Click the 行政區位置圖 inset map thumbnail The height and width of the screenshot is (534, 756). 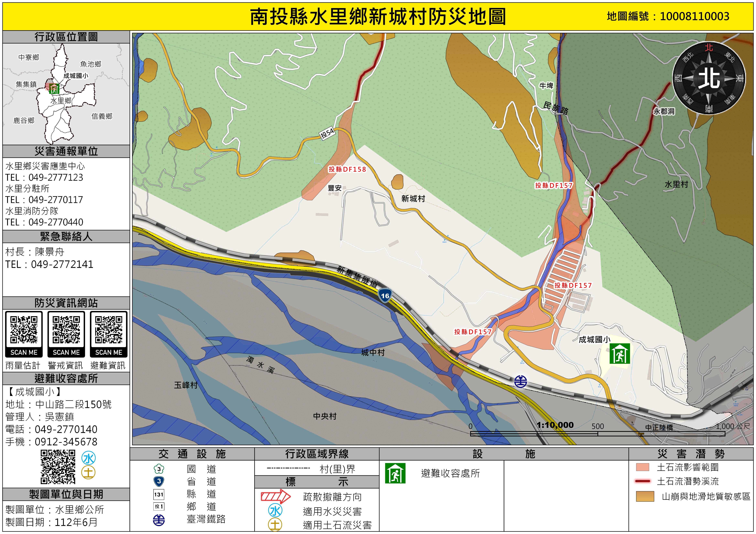[66, 94]
